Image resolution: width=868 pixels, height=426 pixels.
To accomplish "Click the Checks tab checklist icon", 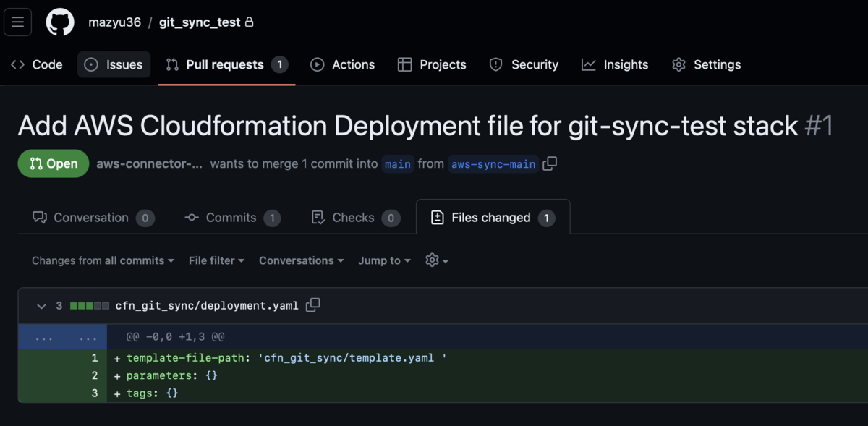I will click(x=318, y=217).
